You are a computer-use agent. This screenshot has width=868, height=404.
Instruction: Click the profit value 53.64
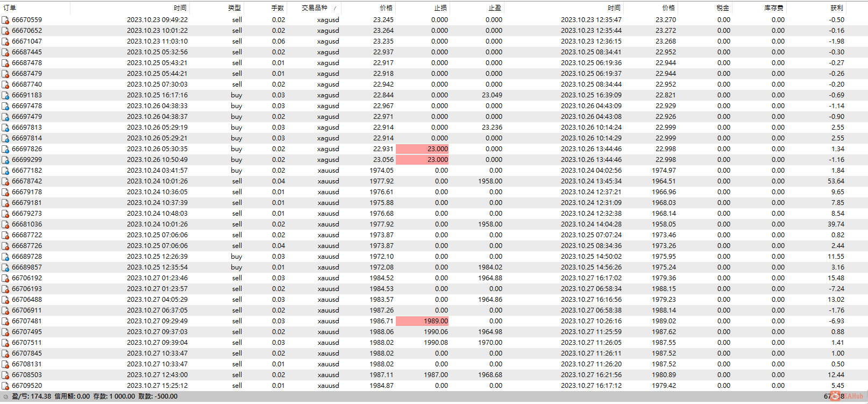click(x=836, y=181)
